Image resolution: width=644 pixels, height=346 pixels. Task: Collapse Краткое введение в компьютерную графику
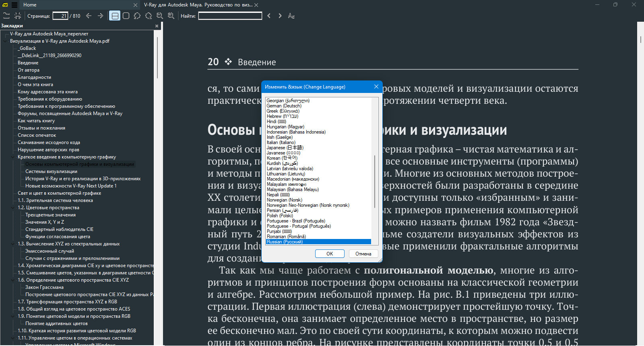click(13, 157)
